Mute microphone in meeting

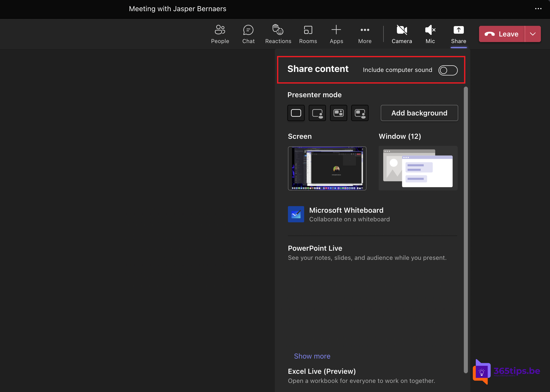point(431,34)
